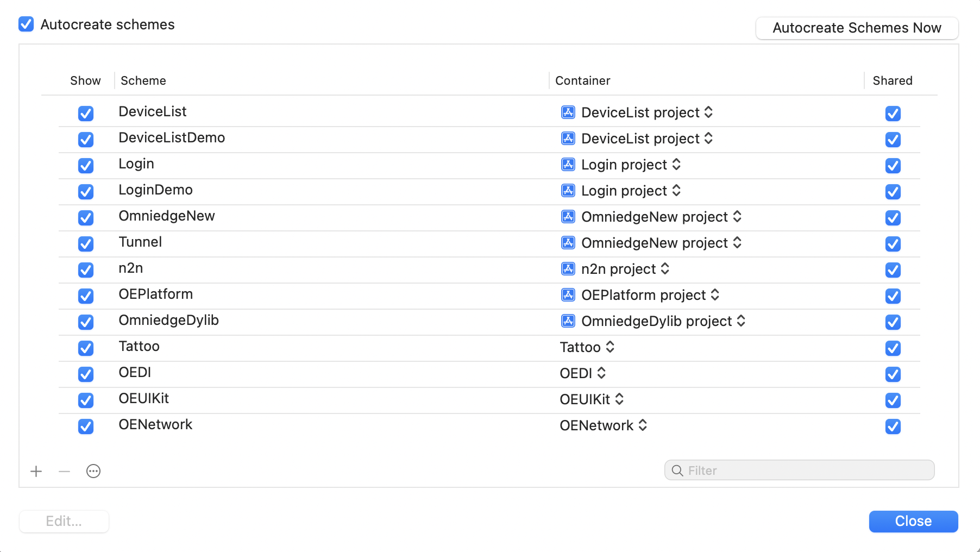Click the n2n project Xcode icon

click(568, 269)
